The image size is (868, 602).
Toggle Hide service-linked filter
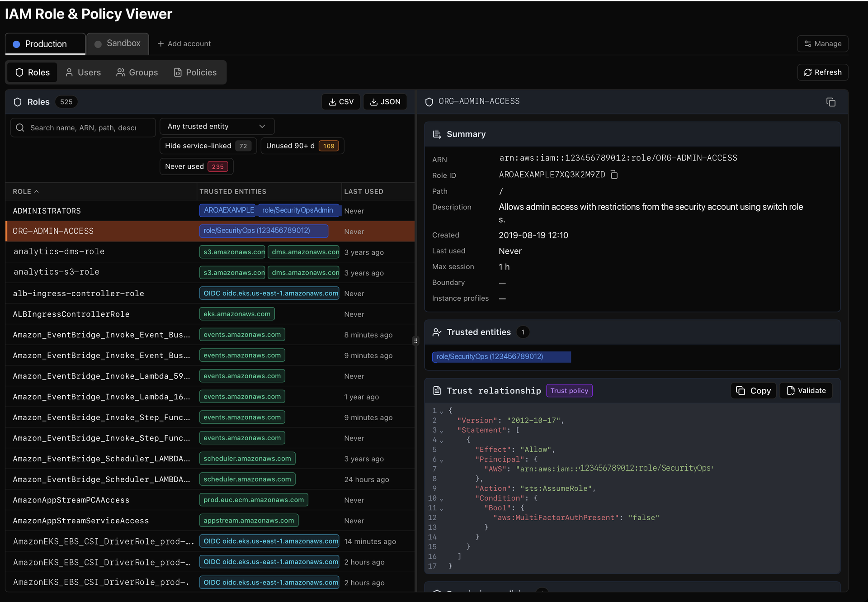coord(208,146)
